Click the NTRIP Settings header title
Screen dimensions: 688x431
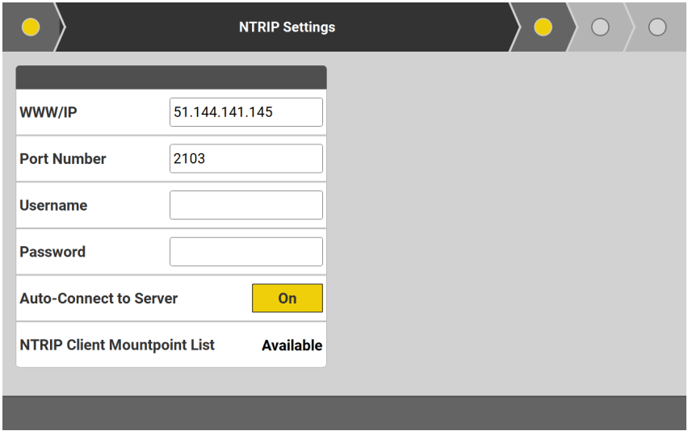click(287, 27)
